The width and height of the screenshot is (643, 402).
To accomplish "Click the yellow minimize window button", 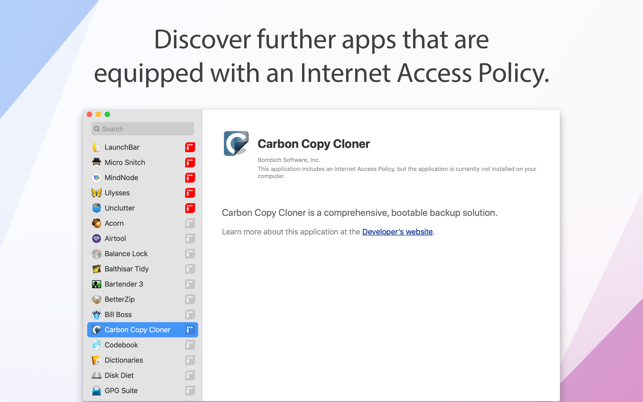I will click(x=98, y=114).
